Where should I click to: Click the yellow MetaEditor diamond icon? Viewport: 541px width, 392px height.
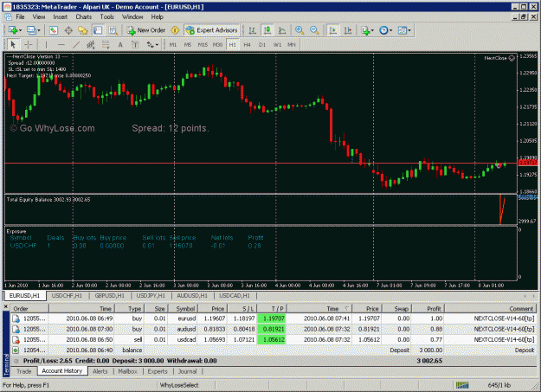pos(175,30)
